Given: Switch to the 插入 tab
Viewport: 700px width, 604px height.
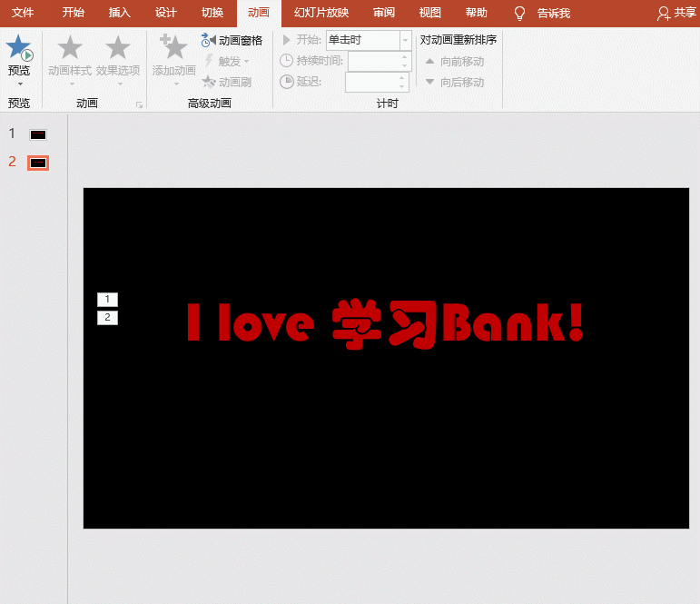Looking at the screenshot, I should click(x=120, y=13).
